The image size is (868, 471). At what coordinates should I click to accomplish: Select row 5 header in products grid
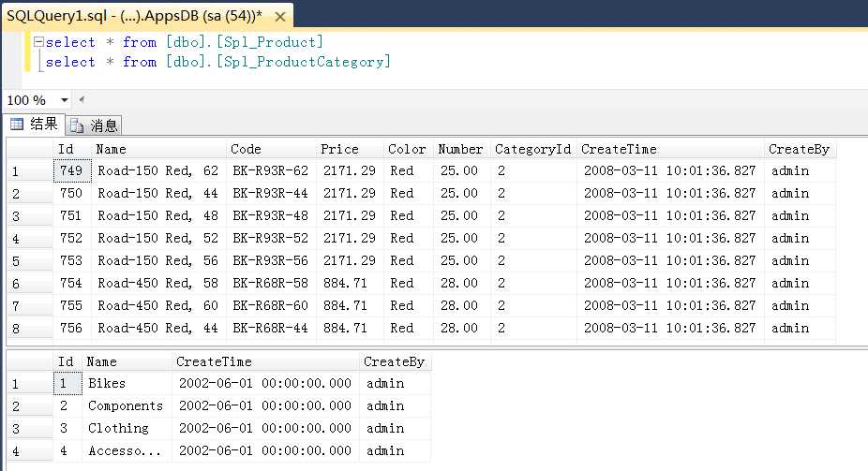click(28, 260)
